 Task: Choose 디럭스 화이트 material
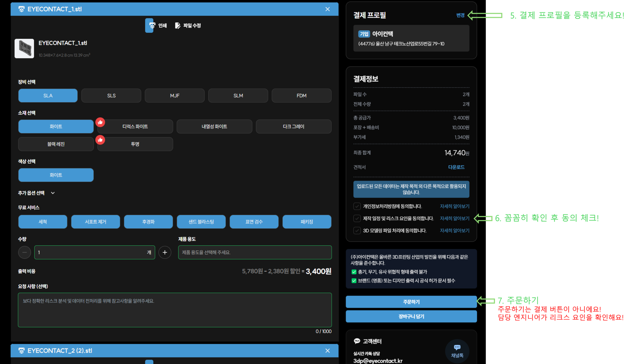pyautogui.click(x=135, y=127)
